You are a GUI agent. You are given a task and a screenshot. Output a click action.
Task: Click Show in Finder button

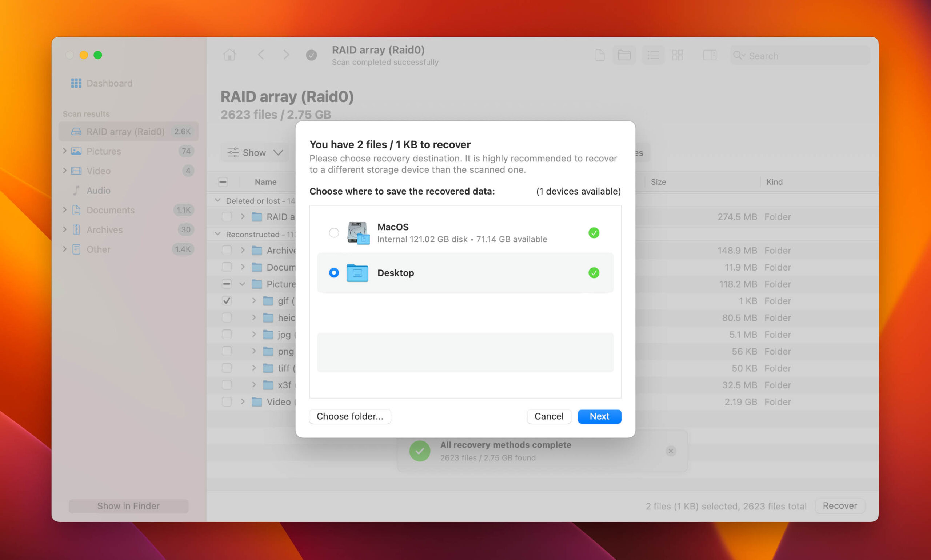point(128,506)
